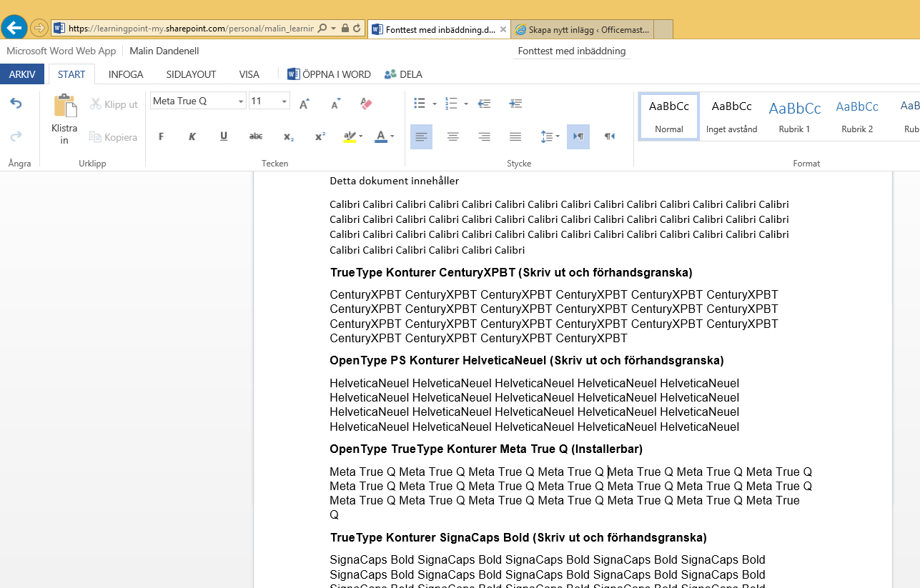
Task: Select the START ribbon tab
Action: pos(71,74)
